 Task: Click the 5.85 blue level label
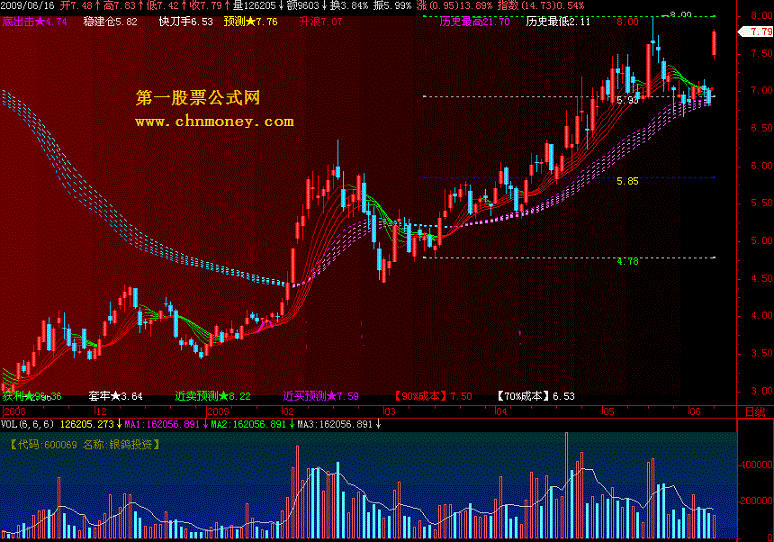627,181
